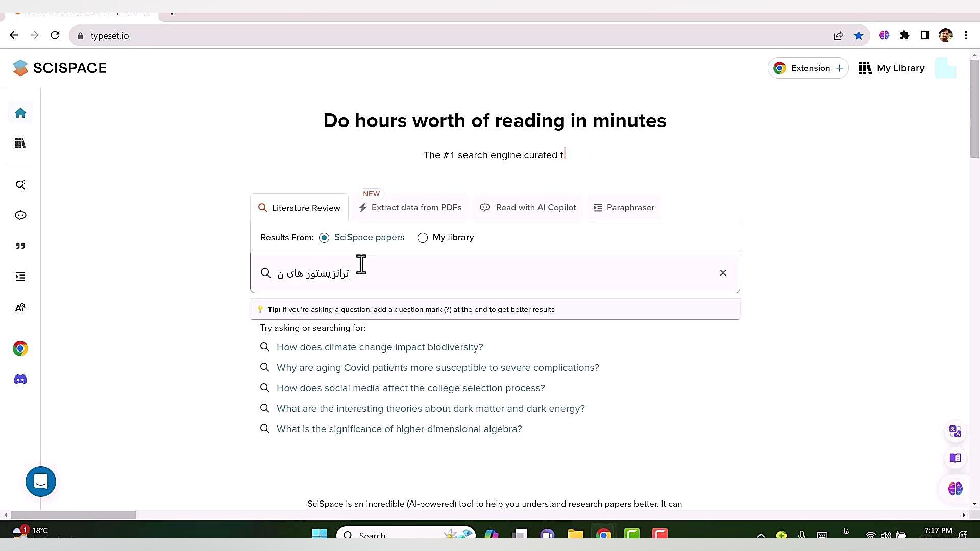
Task: Click the search input field
Action: [495, 273]
